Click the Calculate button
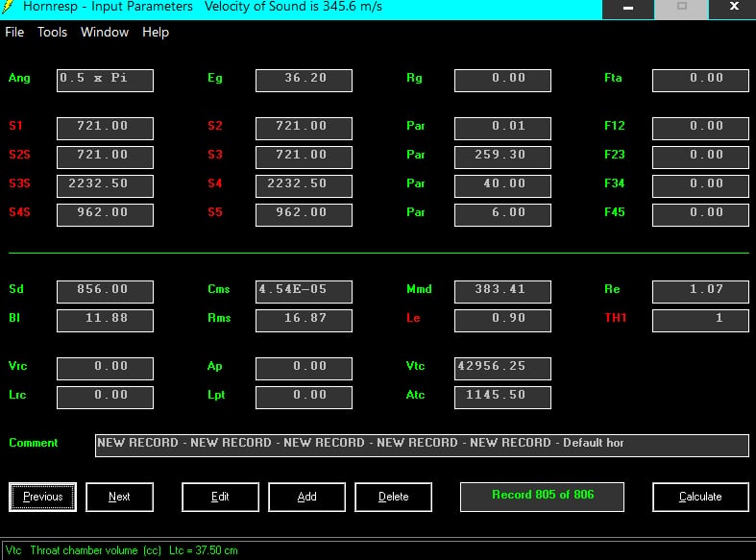Viewport: 756px width, 560px height. coord(700,497)
